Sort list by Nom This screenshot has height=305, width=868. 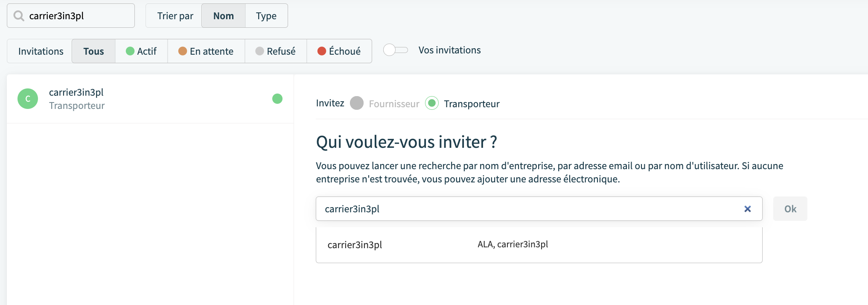click(x=224, y=16)
